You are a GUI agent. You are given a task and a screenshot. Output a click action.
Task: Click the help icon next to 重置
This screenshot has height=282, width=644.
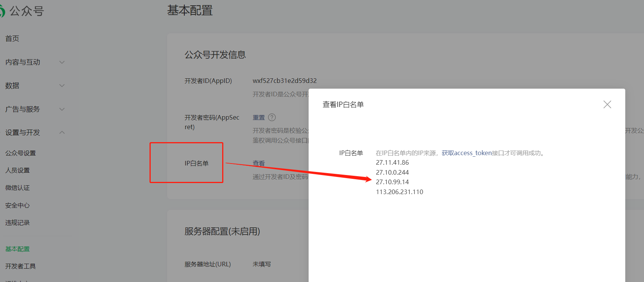point(272,117)
